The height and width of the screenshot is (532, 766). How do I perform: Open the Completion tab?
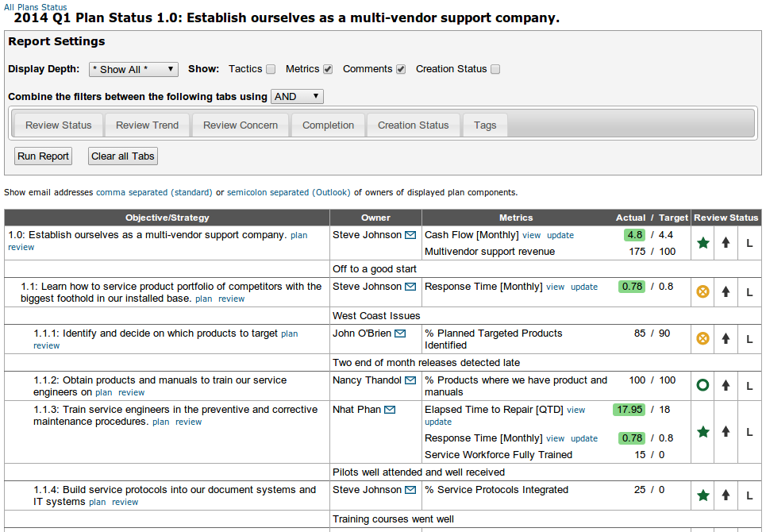(x=328, y=125)
